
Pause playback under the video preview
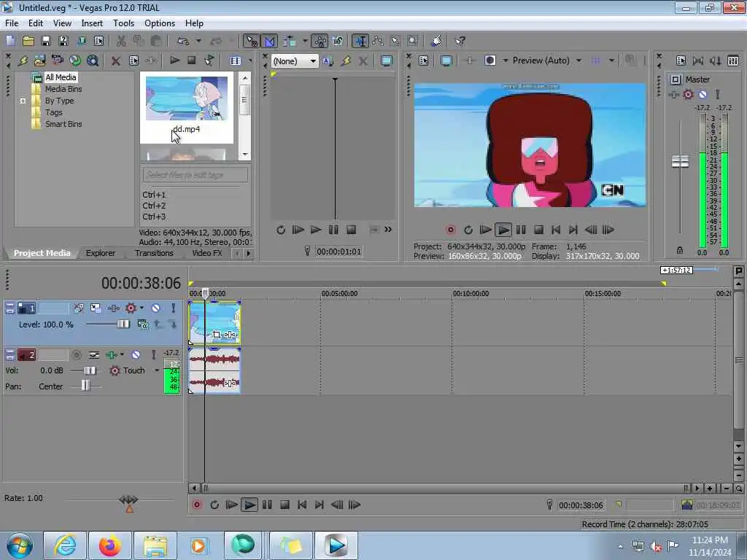tap(521, 230)
